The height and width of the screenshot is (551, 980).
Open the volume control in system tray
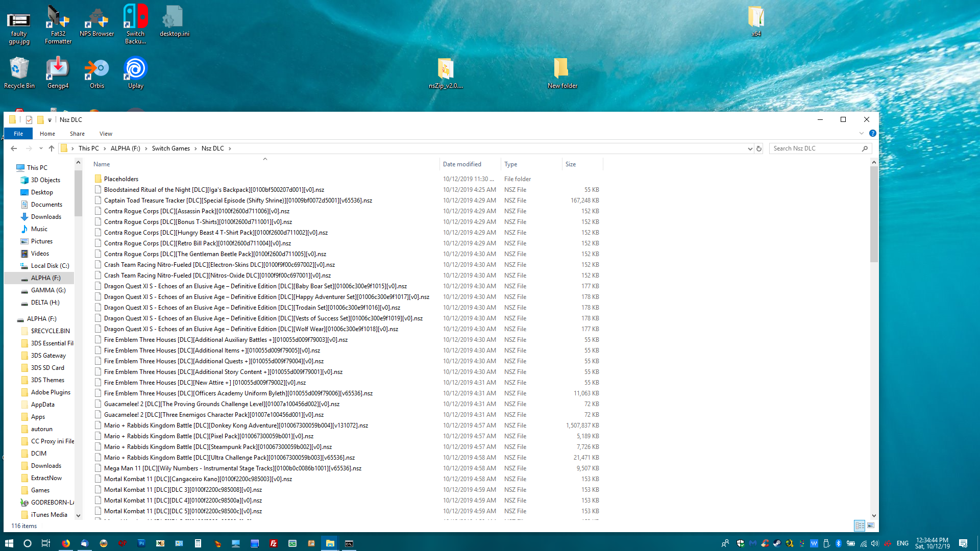[875, 543]
